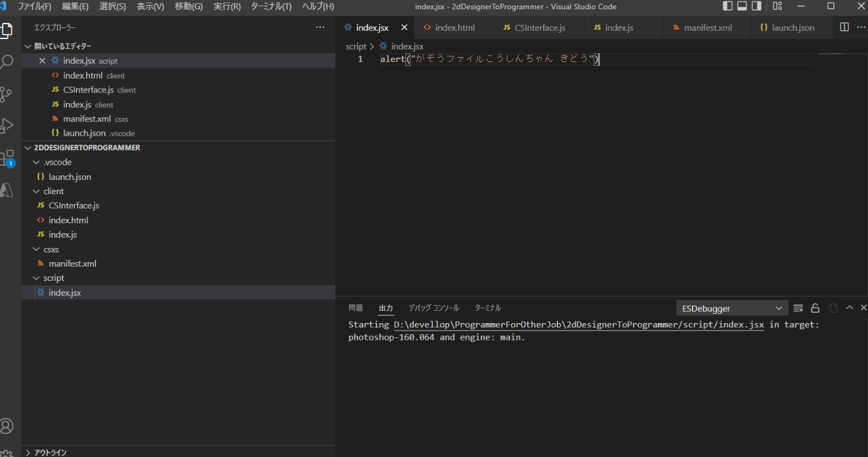Image resolution: width=868 pixels, height=457 pixels.
Task: Split the editor to the right
Action: 844,27
